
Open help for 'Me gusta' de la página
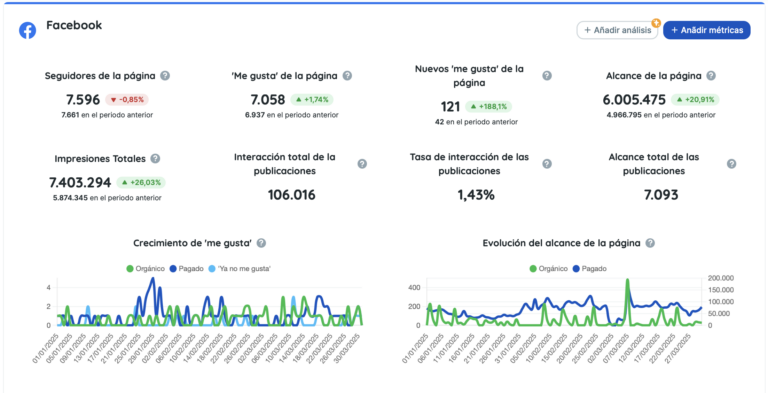[347, 76]
